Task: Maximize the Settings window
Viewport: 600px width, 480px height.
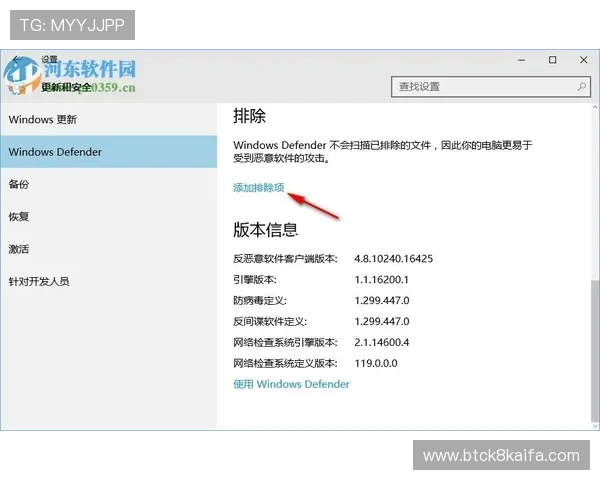Action: [x=553, y=60]
